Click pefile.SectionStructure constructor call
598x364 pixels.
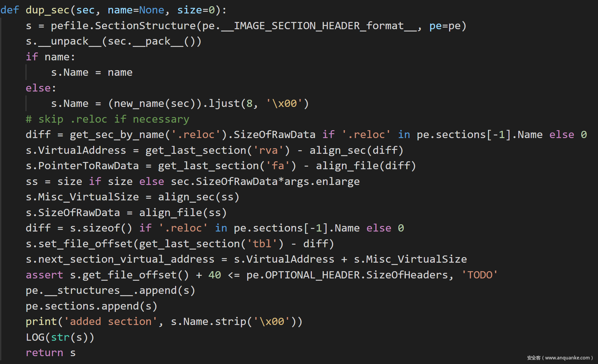(x=123, y=26)
